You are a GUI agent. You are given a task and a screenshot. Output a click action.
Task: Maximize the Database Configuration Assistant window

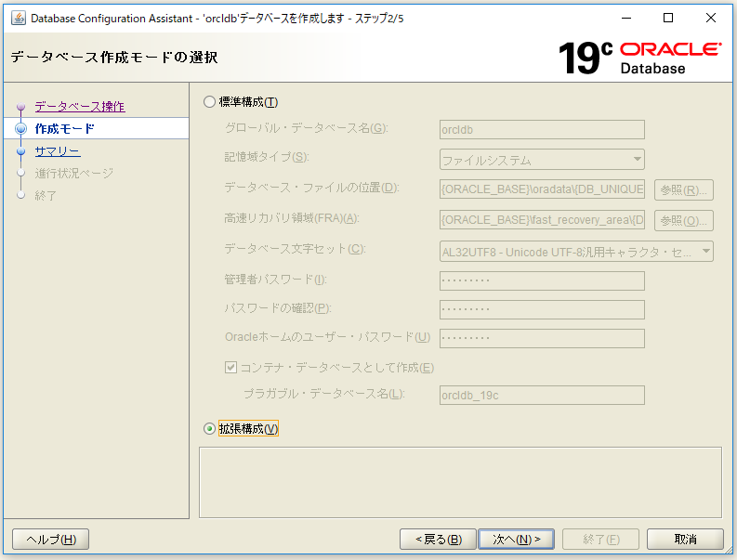(x=668, y=18)
